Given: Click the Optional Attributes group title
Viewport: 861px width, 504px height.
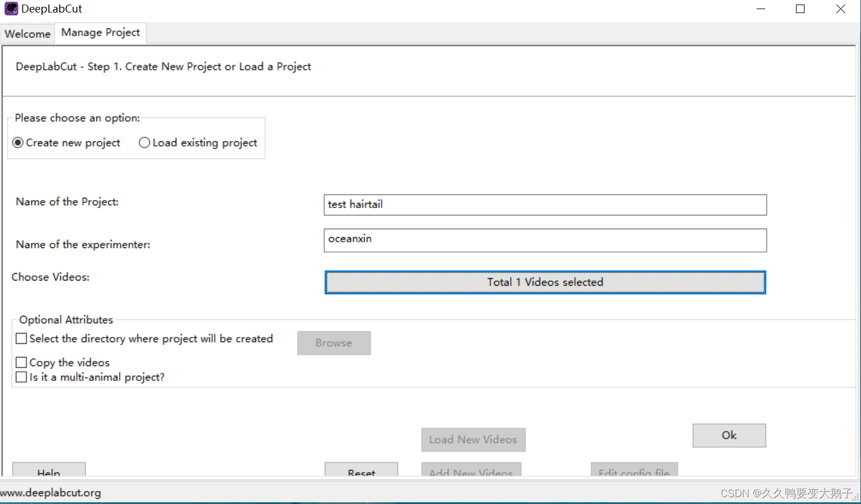Looking at the screenshot, I should coord(66,320).
